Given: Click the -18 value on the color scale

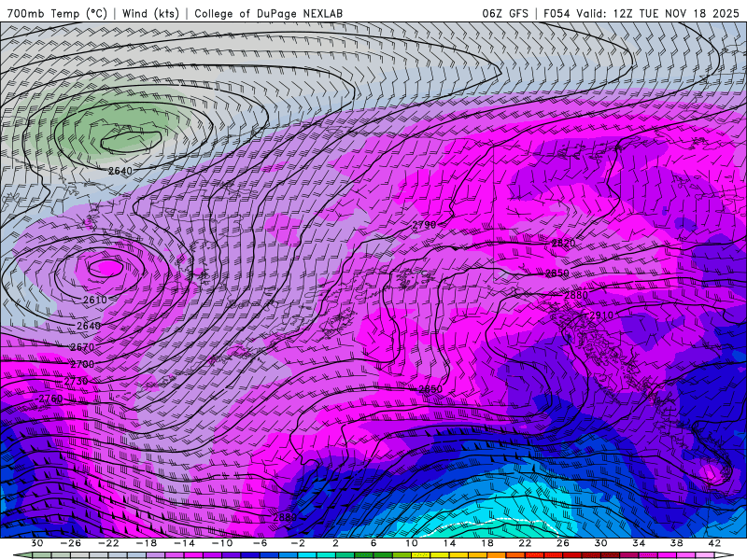Looking at the screenshot, I should coord(147,543).
